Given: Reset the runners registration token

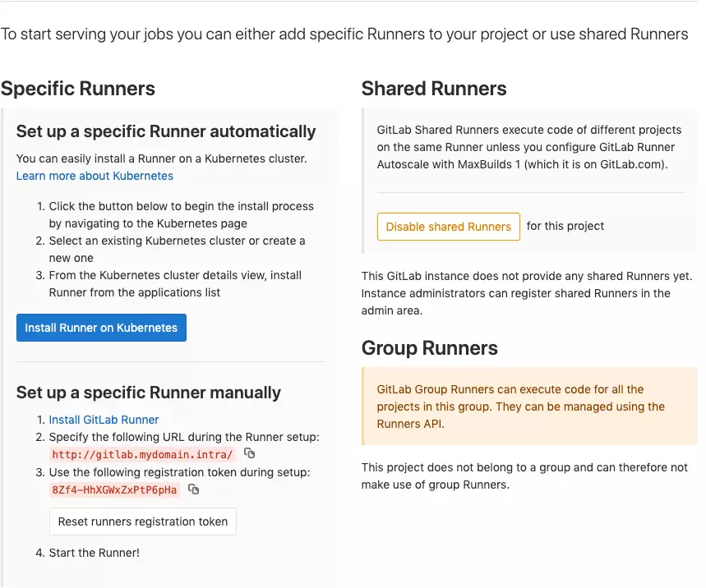Looking at the screenshot, I should [x=142, y=521].
